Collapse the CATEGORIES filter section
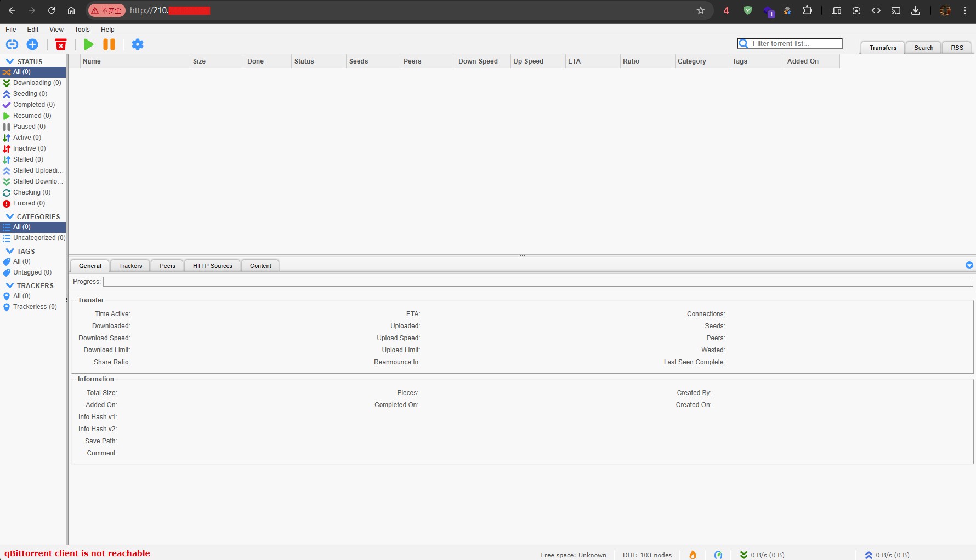Viewport: 976px width, 560px height. (x=10, y=216)
